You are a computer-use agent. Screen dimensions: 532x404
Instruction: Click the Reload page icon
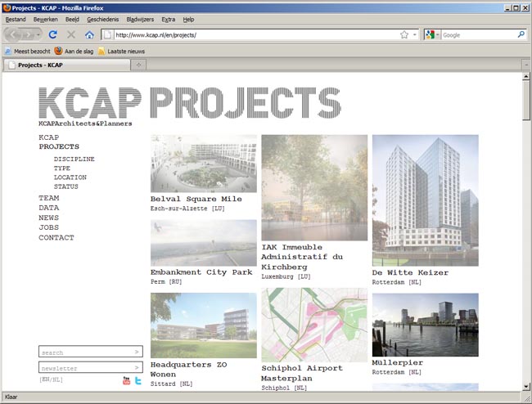pyautogui.click(x=53, y=34)
